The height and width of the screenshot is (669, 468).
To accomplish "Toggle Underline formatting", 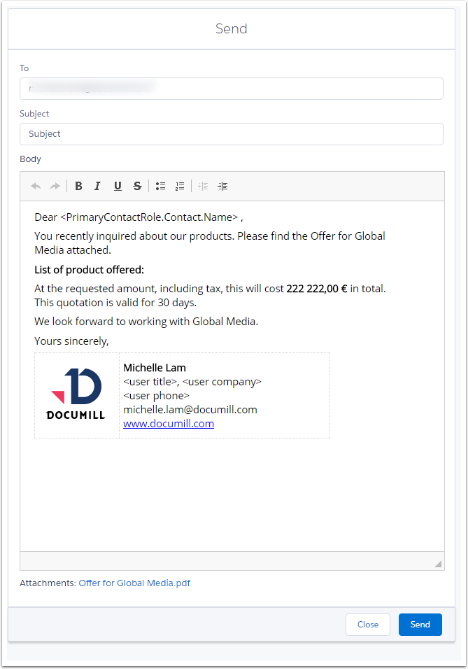I will [x=118, y=186].
